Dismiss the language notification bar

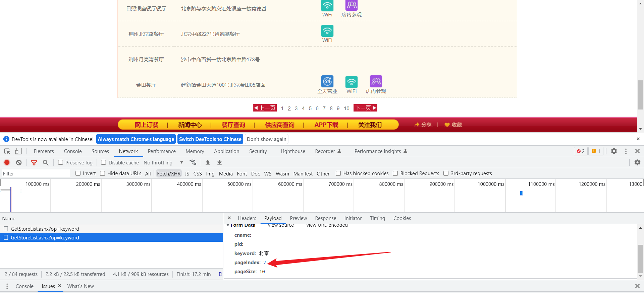(x=638, y=139)
